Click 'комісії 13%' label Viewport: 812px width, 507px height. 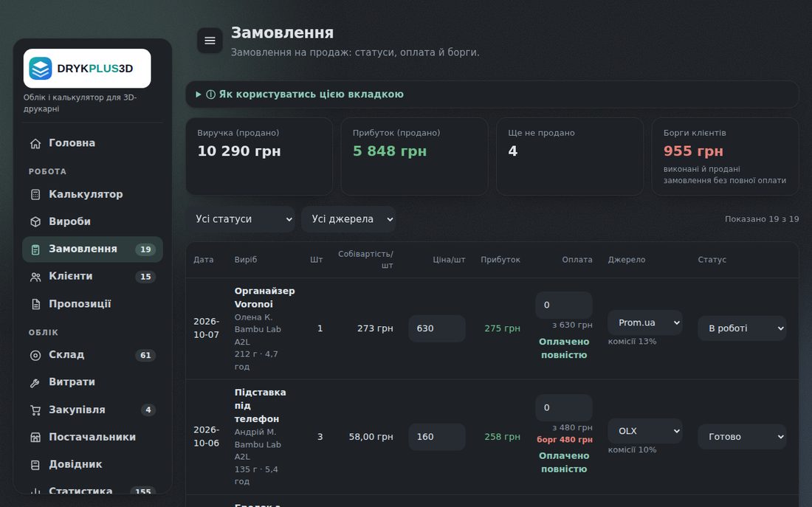pyautogui.click(x=632, y=342)
